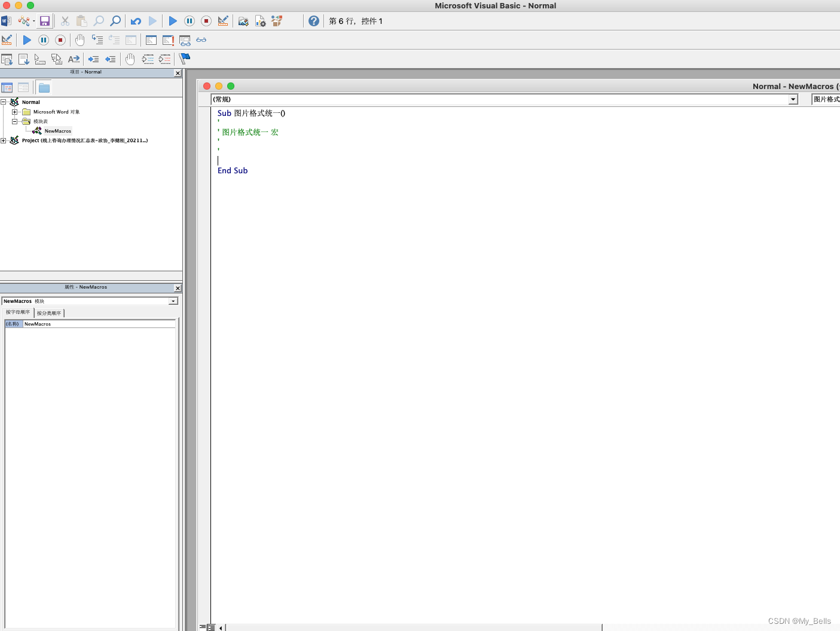Click the Uncomment Block icon
840x631 pixels.
pos(164,59)
